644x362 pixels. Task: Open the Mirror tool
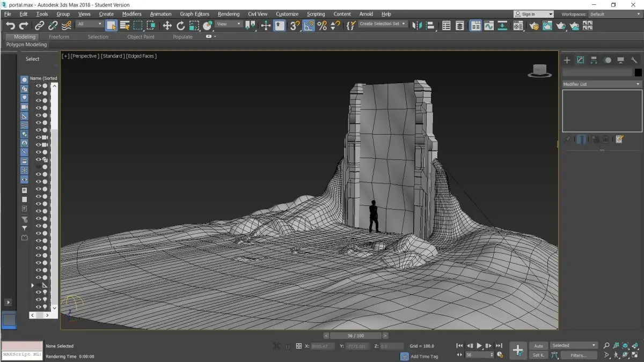coord(417,25)
